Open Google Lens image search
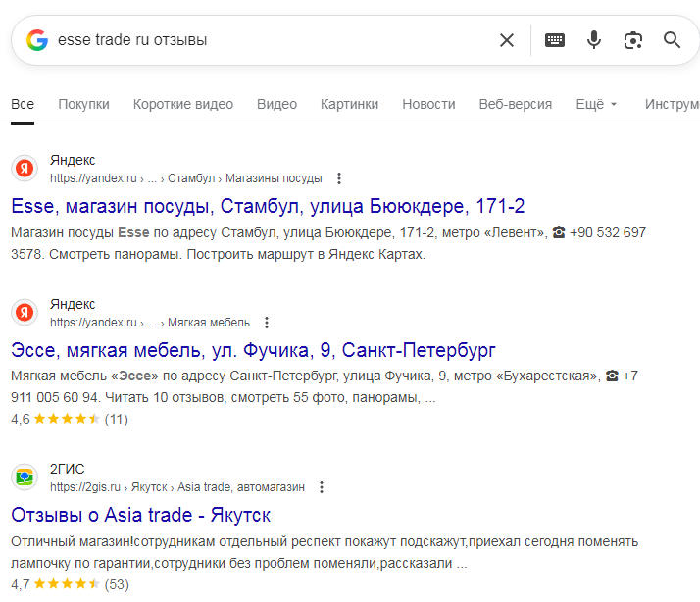 [x=632, y=40]
